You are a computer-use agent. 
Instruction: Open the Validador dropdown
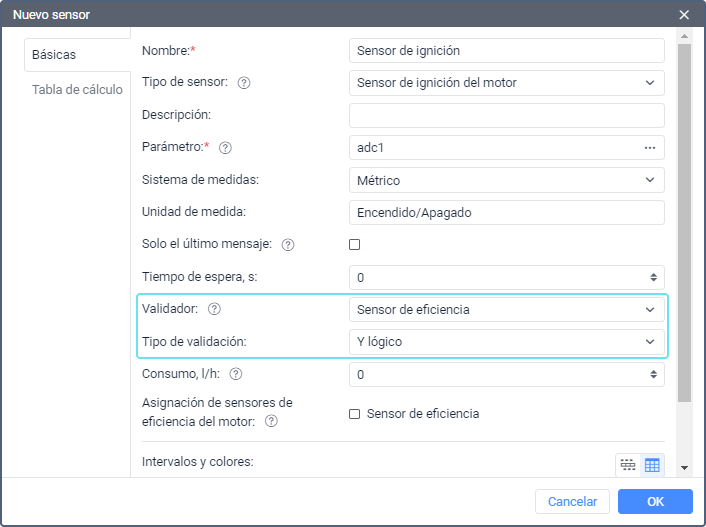[507, 310]
